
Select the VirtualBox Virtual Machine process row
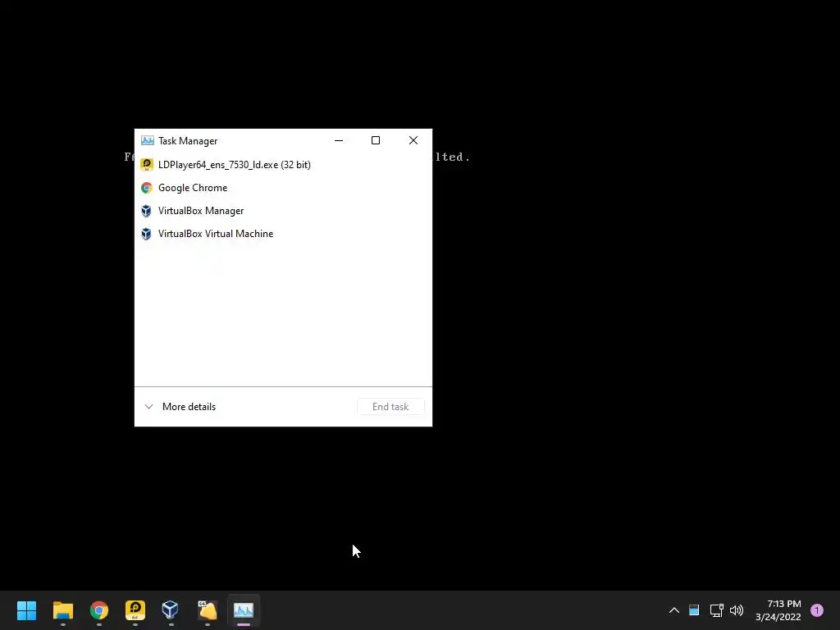click(283, 234)
